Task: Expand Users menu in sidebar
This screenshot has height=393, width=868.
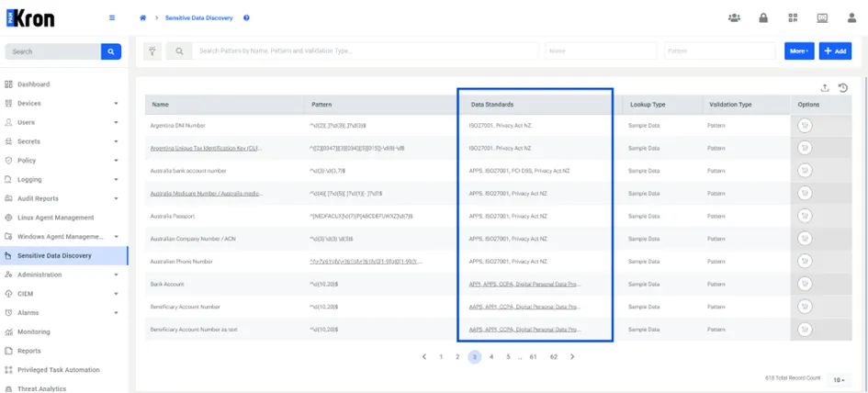Action: (66, 122)
